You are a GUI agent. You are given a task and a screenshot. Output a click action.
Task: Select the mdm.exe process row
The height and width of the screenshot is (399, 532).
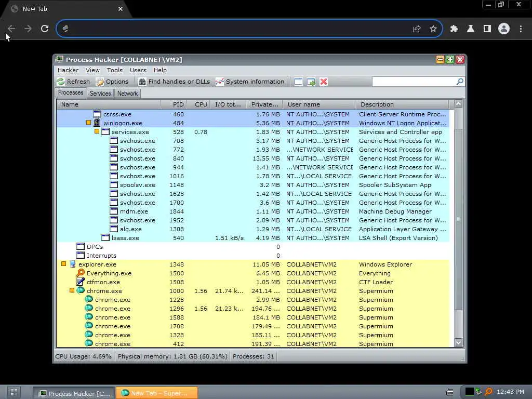click(253, 211)
